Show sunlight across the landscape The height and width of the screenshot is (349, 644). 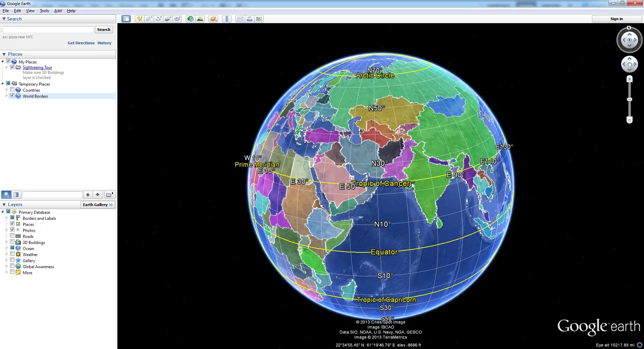click(200, 19)
